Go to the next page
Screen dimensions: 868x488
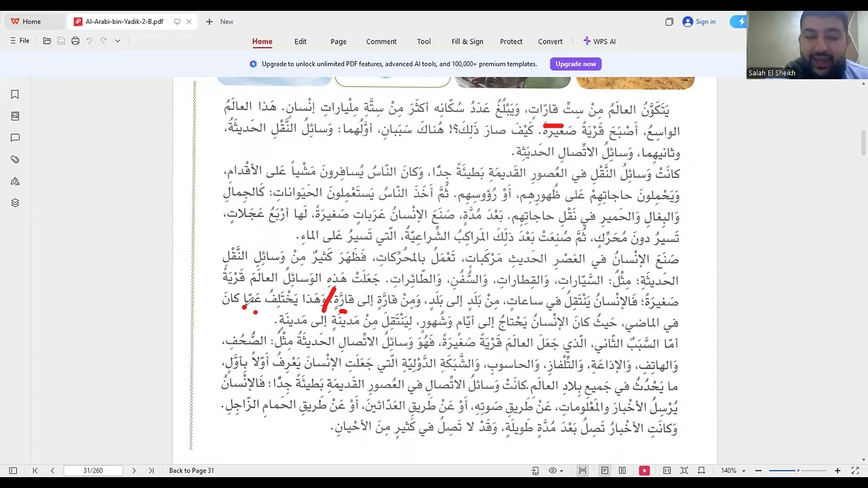click(134, 470)
